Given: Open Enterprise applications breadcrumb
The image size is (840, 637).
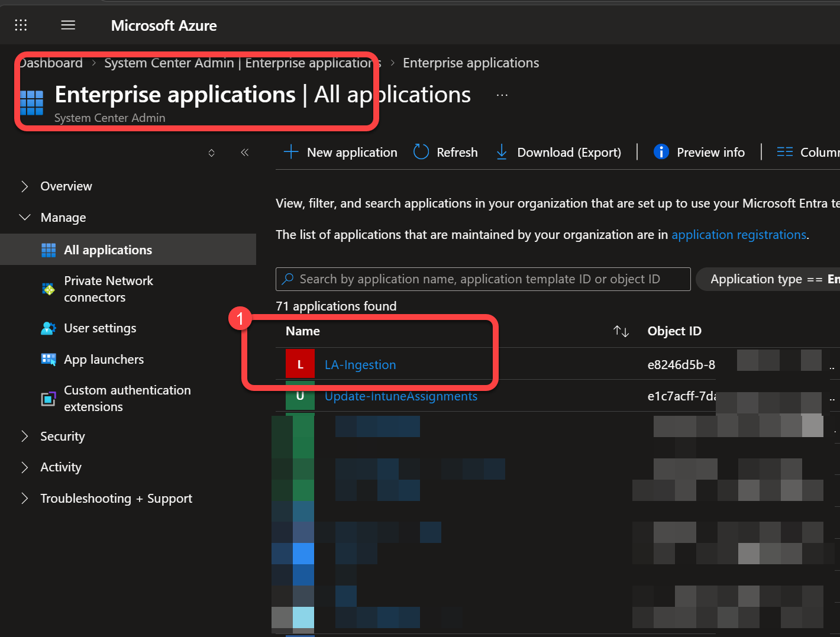Looking at the screenshot, I should [x=471, y=63].
